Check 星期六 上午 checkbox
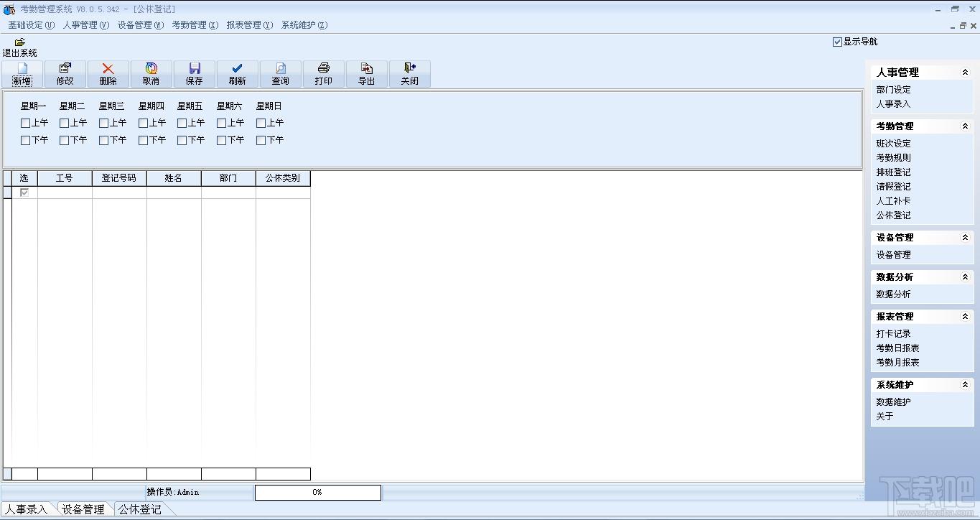The image size is (980, 520). click(x=222, y=123)
